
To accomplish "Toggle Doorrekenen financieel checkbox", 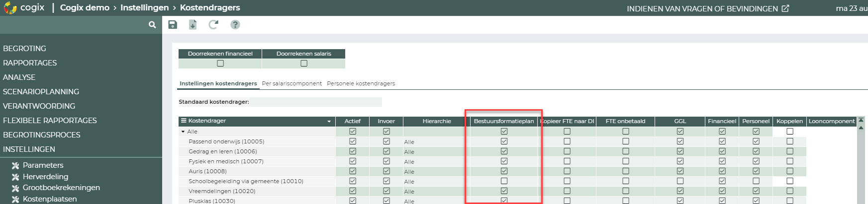I will pyautogui.click(x=220, y=64).
